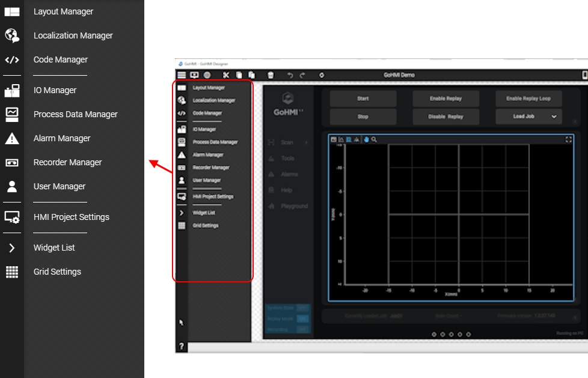Open HMI Project Settings in enlarged sidebar

(x=71, y=217)
